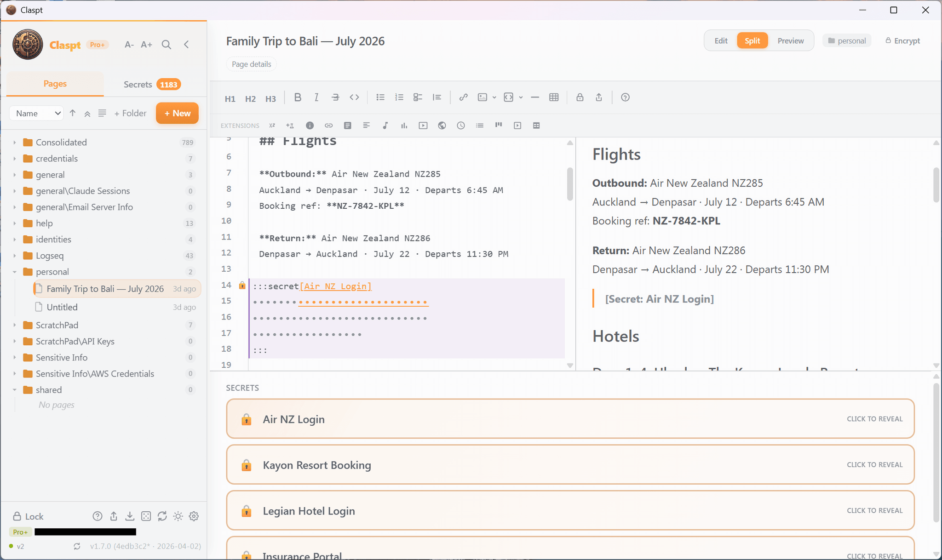
Task: Reveal the Air NZ Login secret
Action: 570,419
